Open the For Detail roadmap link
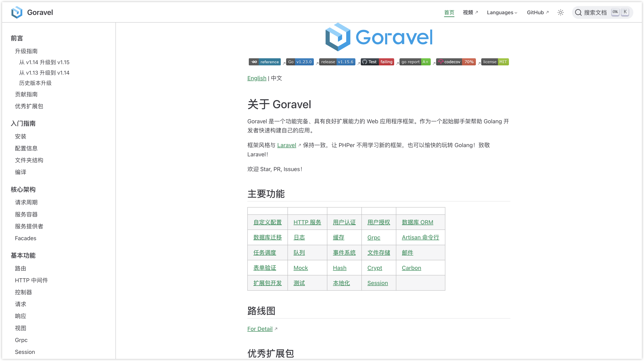The height and width of the screenshot is (361, 644). pos(260,329)
